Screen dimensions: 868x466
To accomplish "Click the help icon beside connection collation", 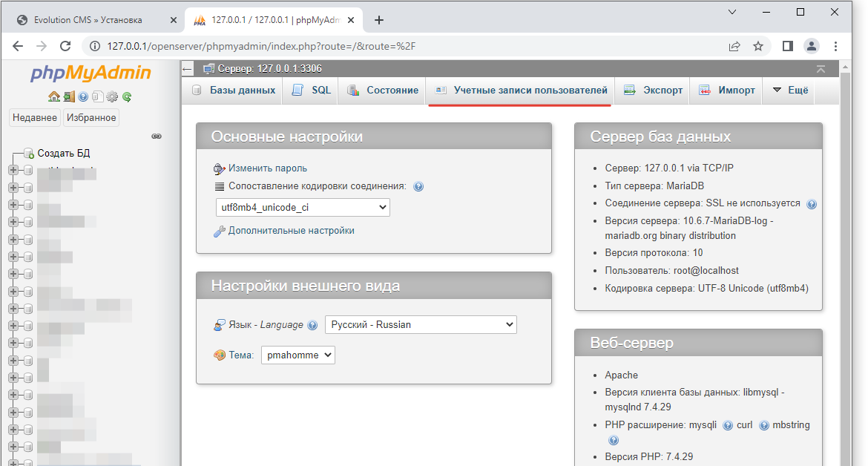I will 418,186.
